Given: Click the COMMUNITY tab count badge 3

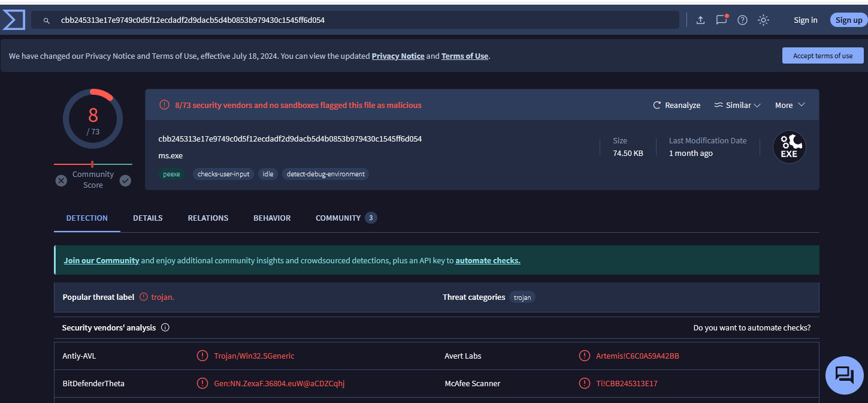Looking at the screenshot, I should click(371, 218).
